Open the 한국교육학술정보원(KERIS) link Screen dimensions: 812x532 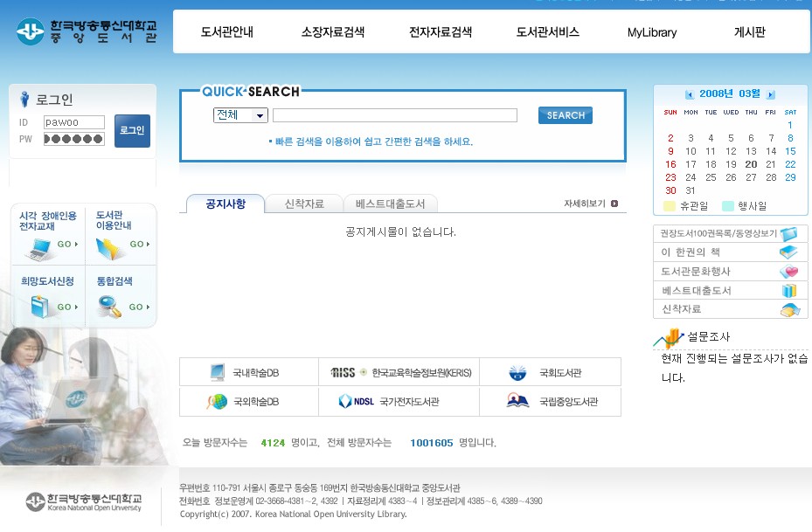pos(421,373)
